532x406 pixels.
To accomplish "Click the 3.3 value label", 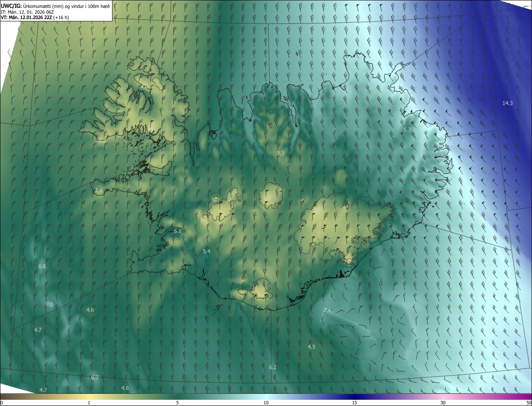I will (281, 153).
